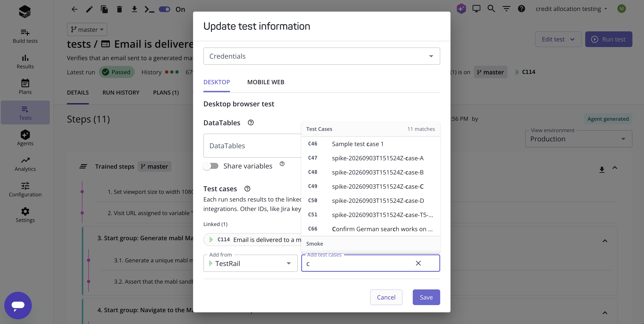This screenshot has height=324, width=644.
Task: Toggle the Share variables switch
Action: tap(211, 166)
